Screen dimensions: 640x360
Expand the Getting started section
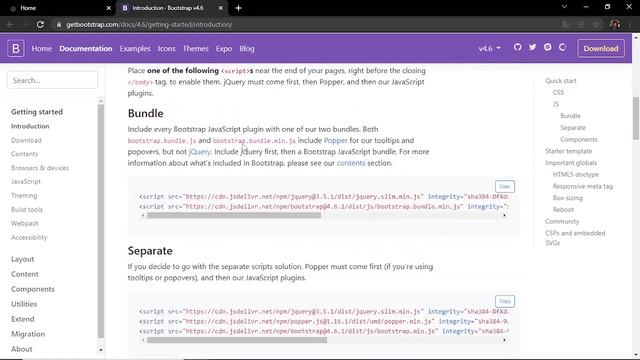[x=37, y=112]
